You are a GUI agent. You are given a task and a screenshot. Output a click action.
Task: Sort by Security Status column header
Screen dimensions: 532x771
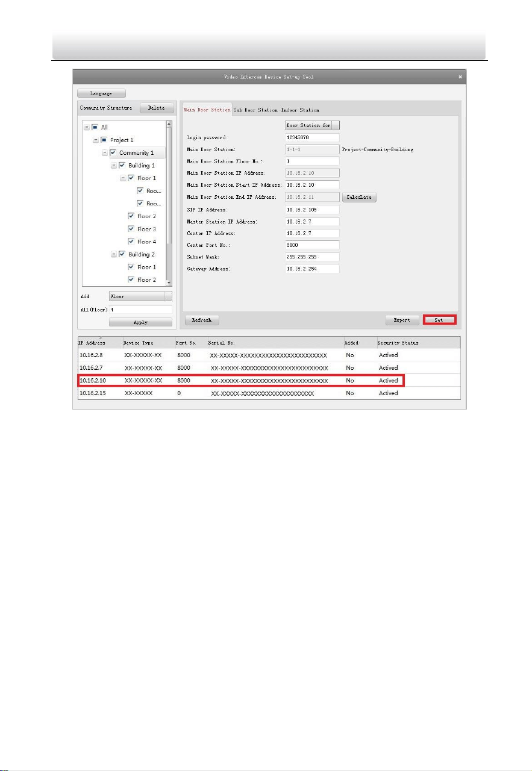[x=418, y=343]
